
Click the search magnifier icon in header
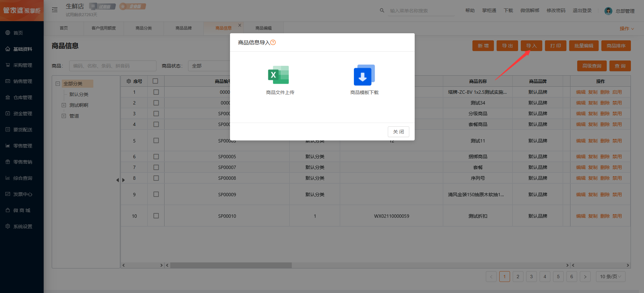coord(382,10)
